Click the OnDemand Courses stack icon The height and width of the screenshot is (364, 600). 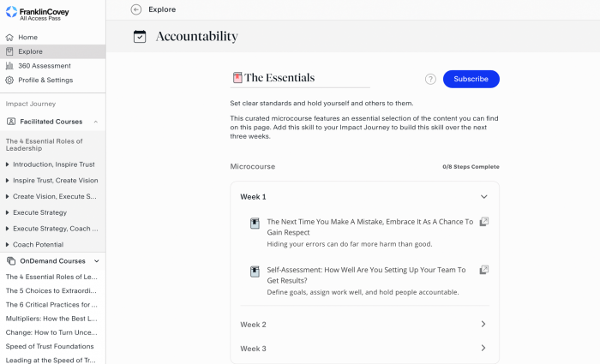click(10, 261)
